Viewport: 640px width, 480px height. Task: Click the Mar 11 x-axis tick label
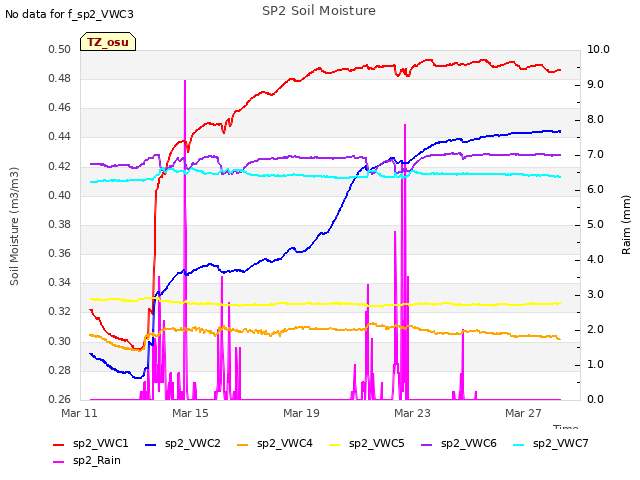point(80,413)
